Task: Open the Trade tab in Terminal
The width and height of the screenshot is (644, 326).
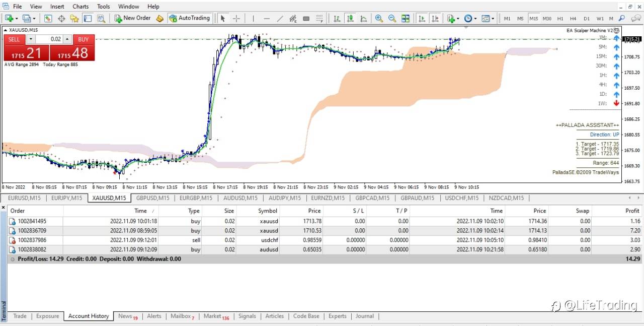Action: (x=20, y=316)
